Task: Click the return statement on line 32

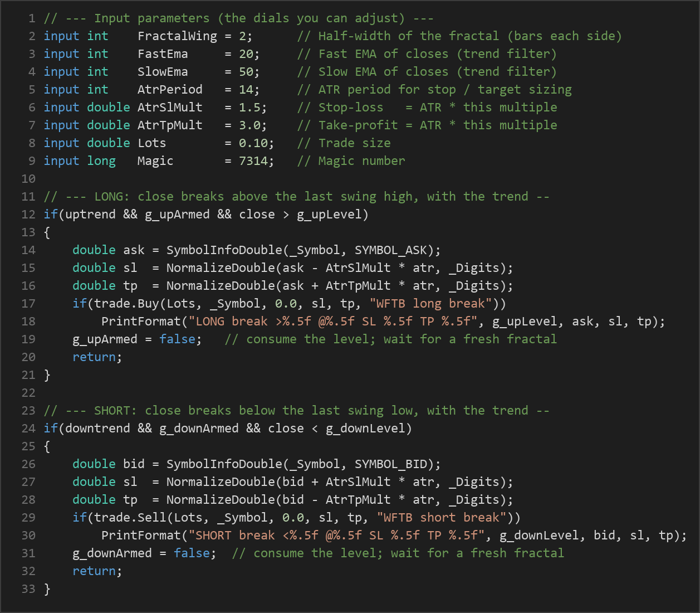Action: click(97, 571)
